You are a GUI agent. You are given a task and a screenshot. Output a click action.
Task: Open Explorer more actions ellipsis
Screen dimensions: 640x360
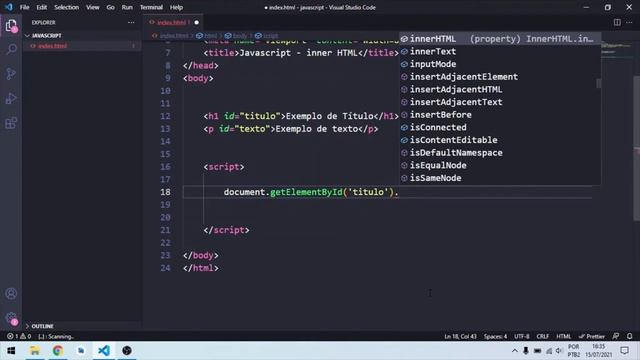coord(131,22)
